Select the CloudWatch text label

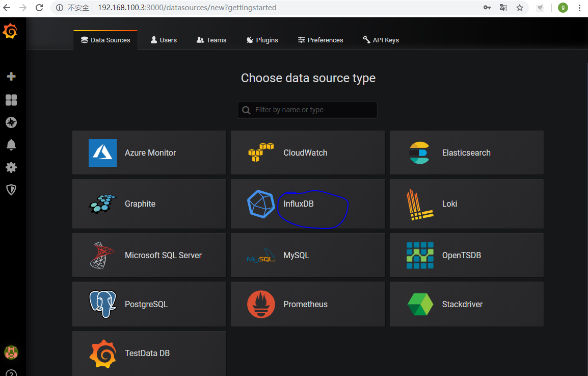[305, 153]
